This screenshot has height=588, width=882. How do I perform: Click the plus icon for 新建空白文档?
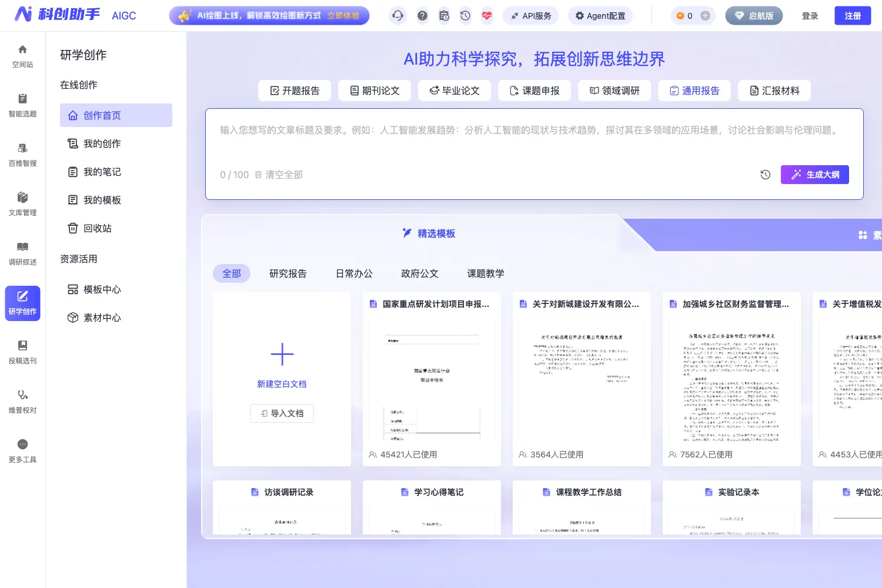pyautogui.click(x=282, y=355)
